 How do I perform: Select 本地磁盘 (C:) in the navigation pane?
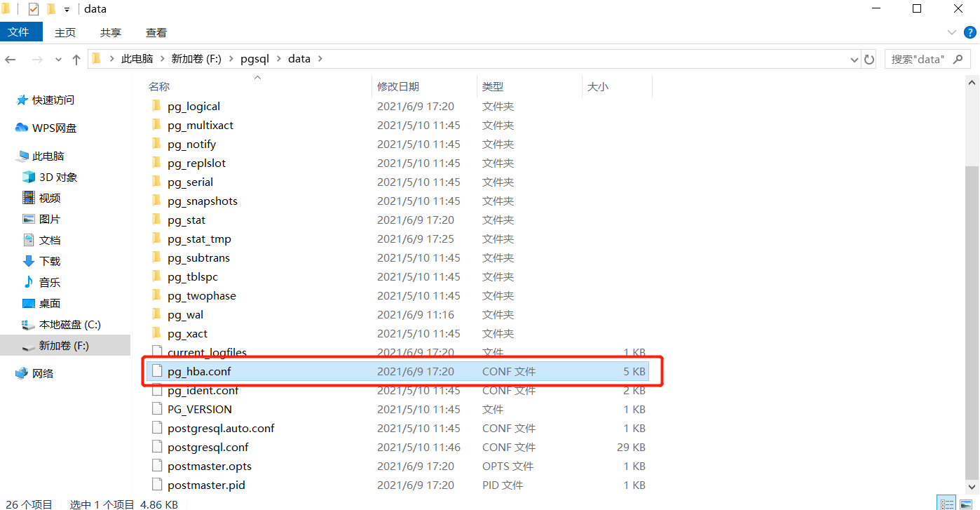click(x=69, y=324)
